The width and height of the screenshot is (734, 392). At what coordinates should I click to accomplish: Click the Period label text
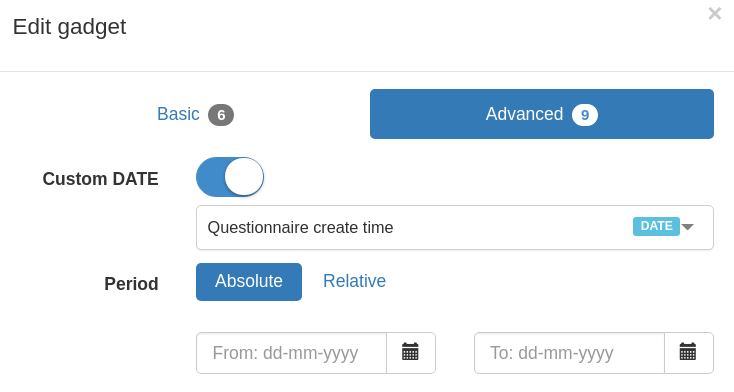(x=132, y=284)
